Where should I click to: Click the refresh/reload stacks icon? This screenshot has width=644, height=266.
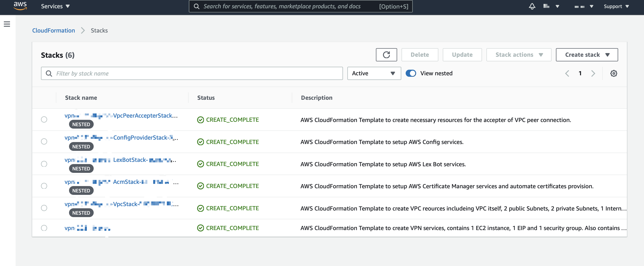[386, 54]
